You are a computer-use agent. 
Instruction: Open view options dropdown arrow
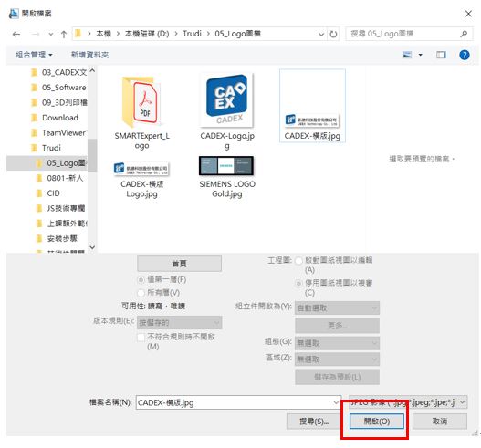click(420, 55)
